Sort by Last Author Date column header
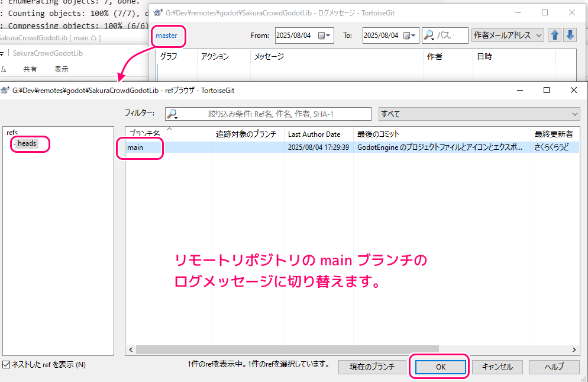This screenshot has width=588, height=382. pyautogui.click(x=314, y=134)
